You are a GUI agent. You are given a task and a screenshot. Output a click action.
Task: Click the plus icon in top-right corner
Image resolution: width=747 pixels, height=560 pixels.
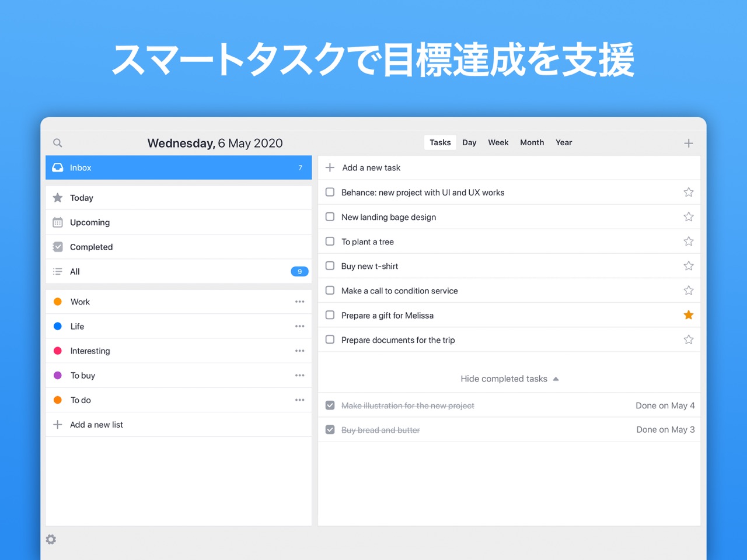(689, 143)
